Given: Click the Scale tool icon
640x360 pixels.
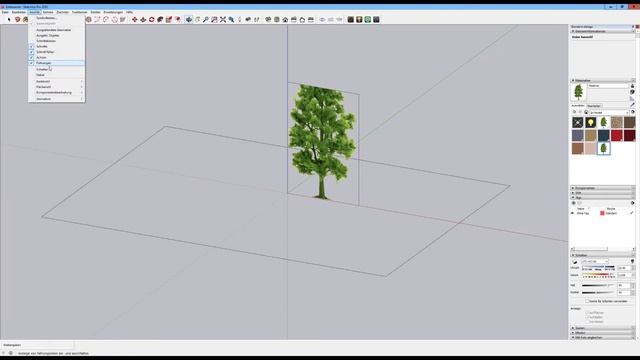Looking at the screenshot, I should tap(169, 19).
